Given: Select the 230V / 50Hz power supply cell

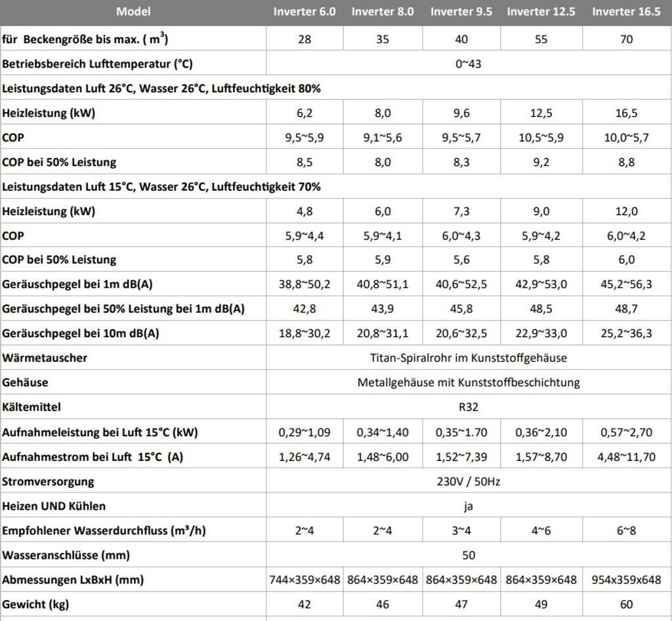Looking at the screenshot, I should [x=469, y=481].
